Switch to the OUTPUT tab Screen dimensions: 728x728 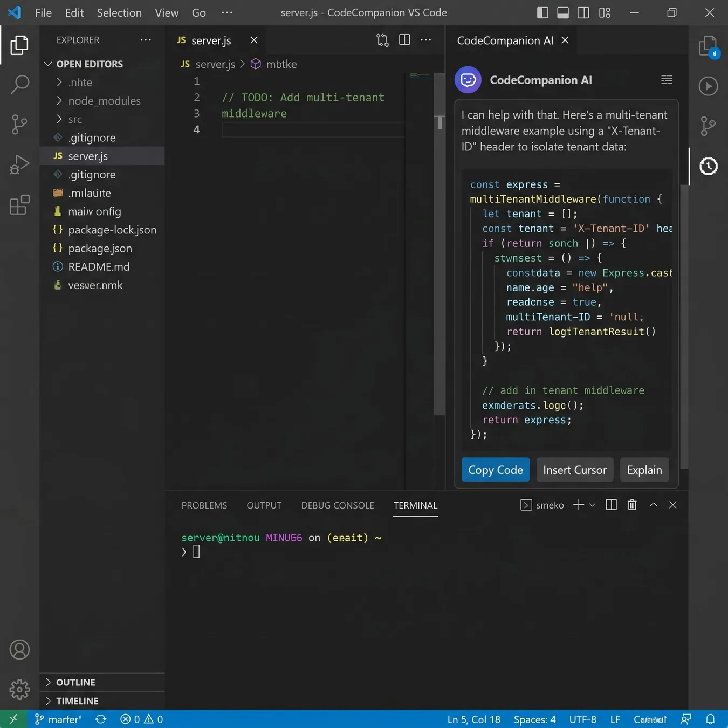click(264, 505)
